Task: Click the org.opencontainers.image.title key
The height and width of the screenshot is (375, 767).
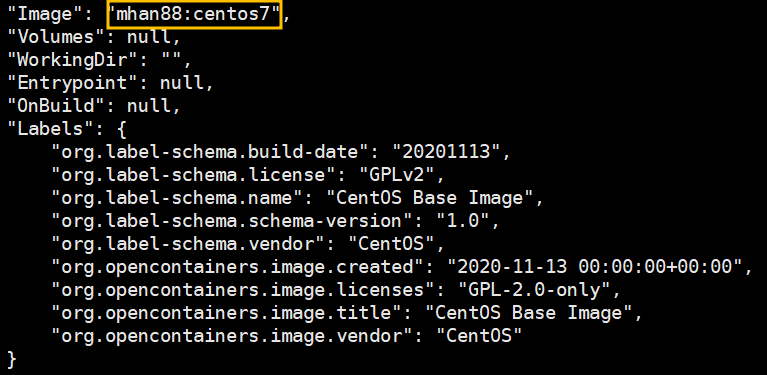Action: 227,313
